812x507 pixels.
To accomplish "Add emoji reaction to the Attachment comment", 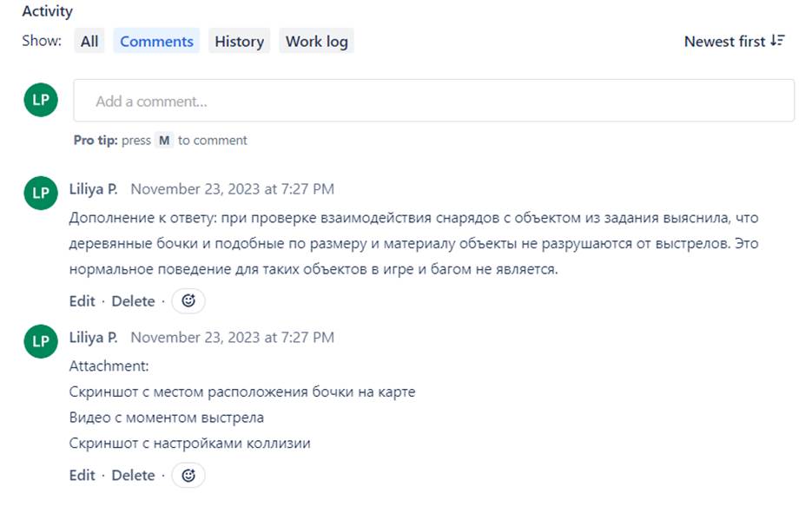I will point(188,475).
